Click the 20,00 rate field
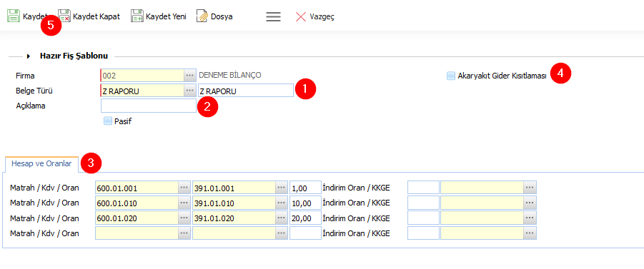 pyautogui.click(x=305, y=218)
